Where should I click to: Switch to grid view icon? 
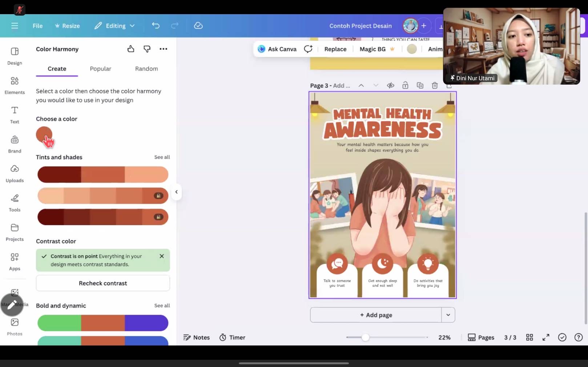pyautogui.click(x=529, y=337)
